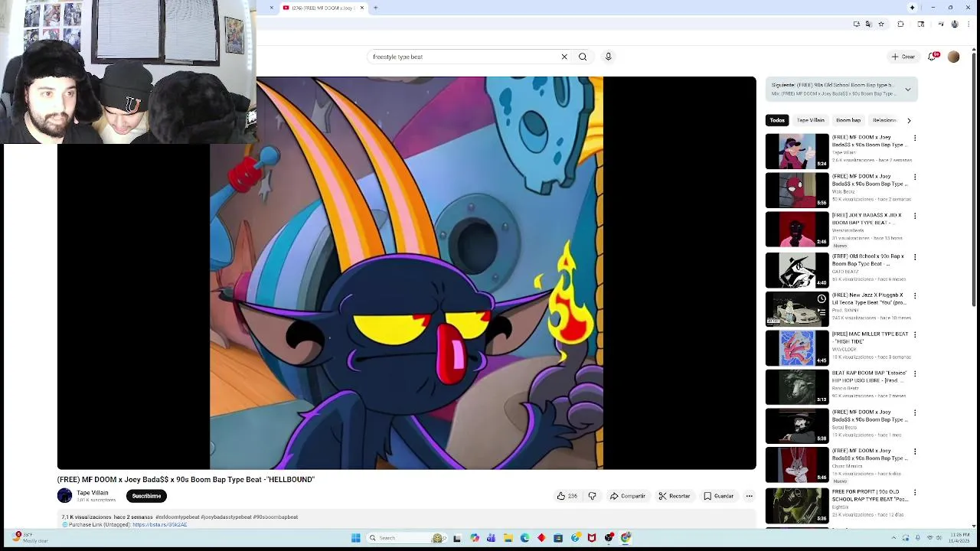Open the Tape Villain channel name

[93, 493]
